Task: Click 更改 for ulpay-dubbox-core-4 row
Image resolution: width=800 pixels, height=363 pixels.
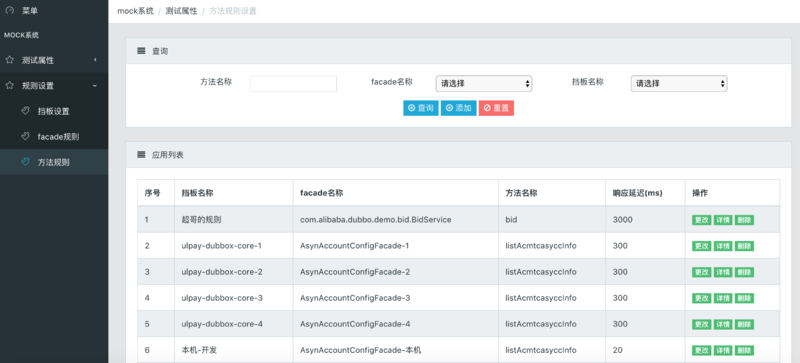Action: tap(702, 324)
